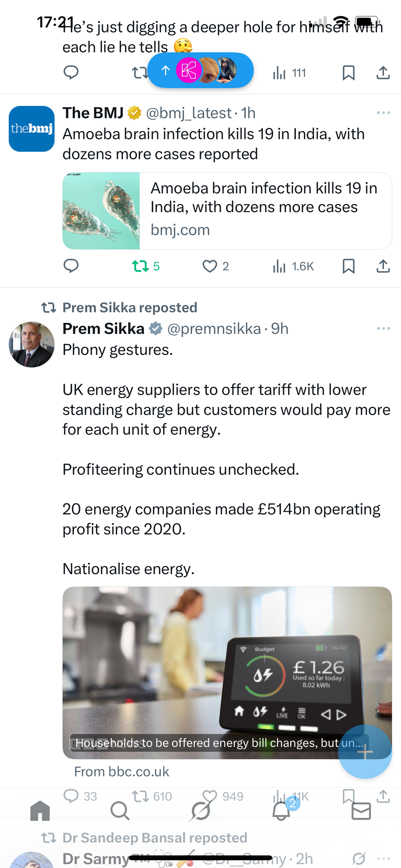Screen dimensions: 401x868
Task: Open Direct Messages inbox
Action: (x=361, y=811)
